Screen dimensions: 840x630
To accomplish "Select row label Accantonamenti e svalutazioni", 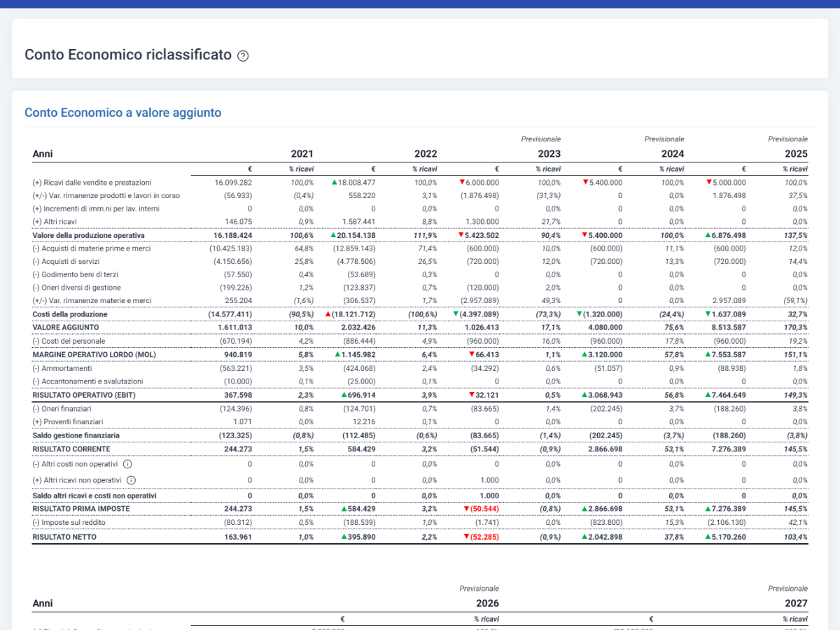I will [x=87, y=381].
